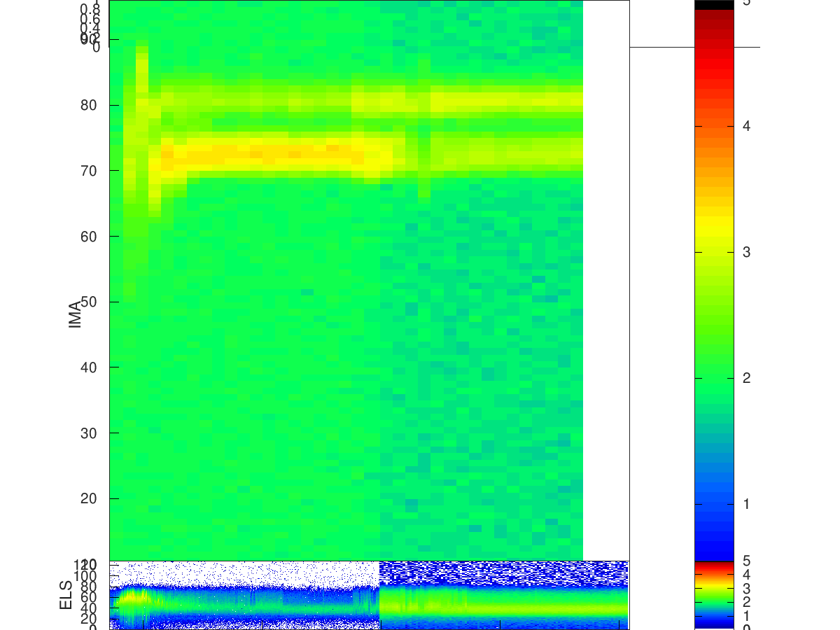Click the lower ELS colorbar
The width and height of the screenshot is (840, 630).
click(714, 595)
